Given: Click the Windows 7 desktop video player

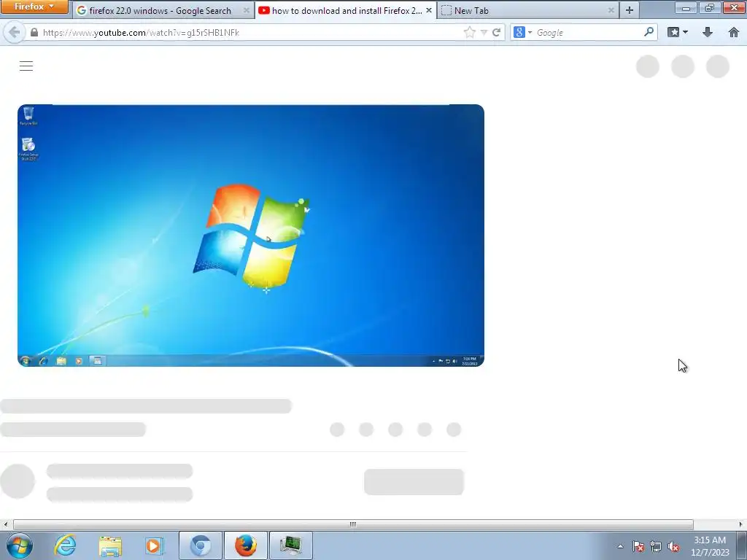Looking at the screenshot, I should tap(251, 236).
